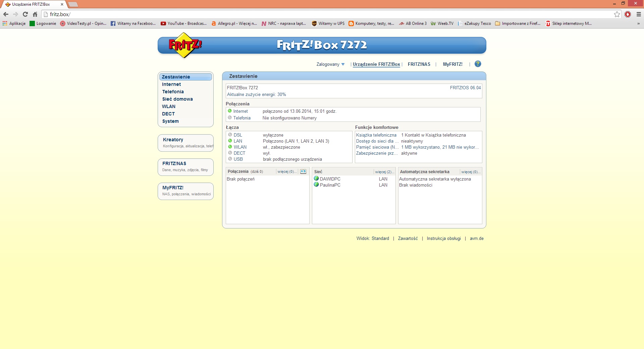Click the status light next to DAWIDPC
Image resolution: width=644 pixels, height=349 pixels.
[x=316, y=179]
